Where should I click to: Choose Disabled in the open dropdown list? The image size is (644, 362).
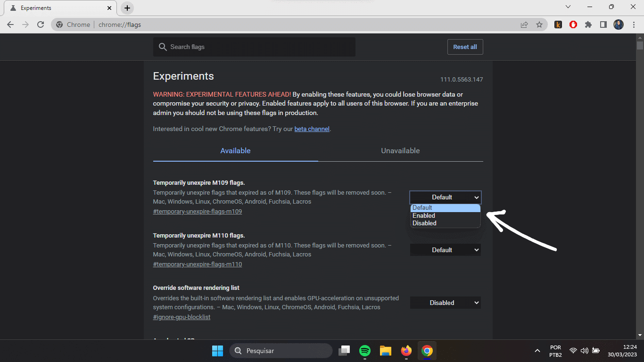(446, 223)
